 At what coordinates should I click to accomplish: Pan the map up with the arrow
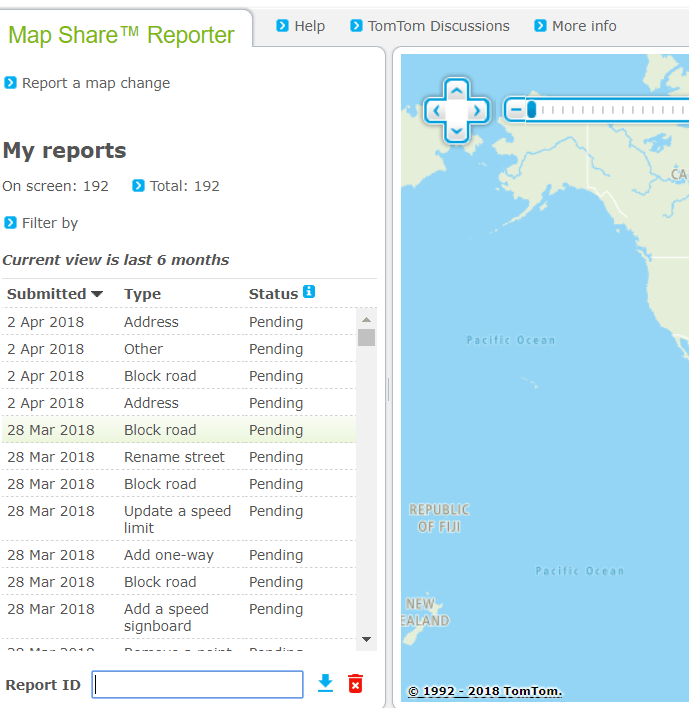[456, 91]
